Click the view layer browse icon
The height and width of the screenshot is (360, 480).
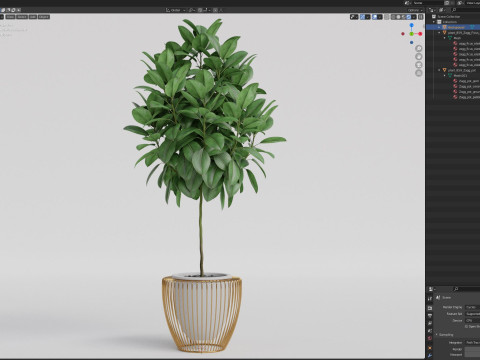pyautogui.click(x=460, y=3)
